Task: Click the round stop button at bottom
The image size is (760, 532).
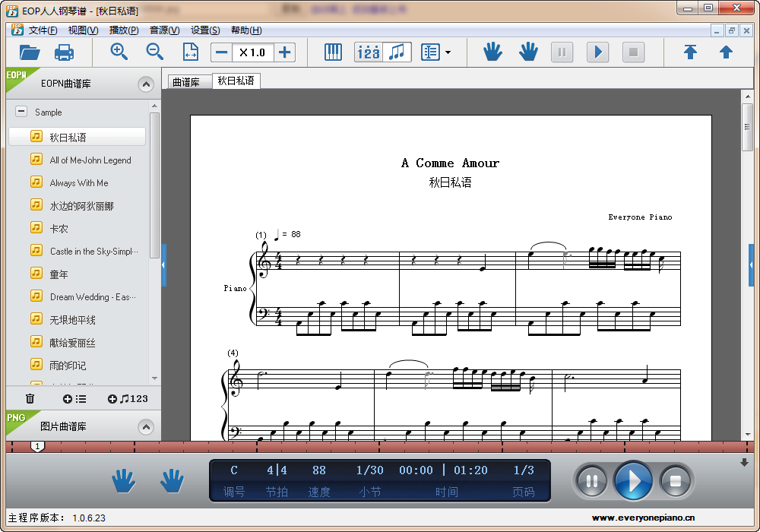Action: point(675,481)
